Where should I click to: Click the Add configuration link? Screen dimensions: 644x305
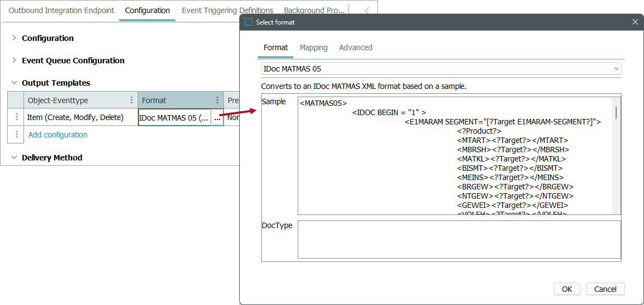pos(58,135)
